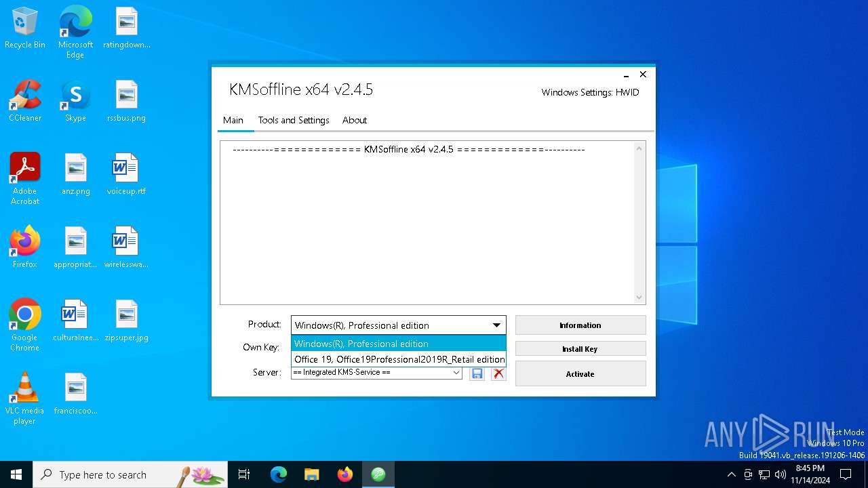The height and width of the screenshot is (488, 868).
Task: Open the Tools and Settings tab
Action: (x=294, y=120)
